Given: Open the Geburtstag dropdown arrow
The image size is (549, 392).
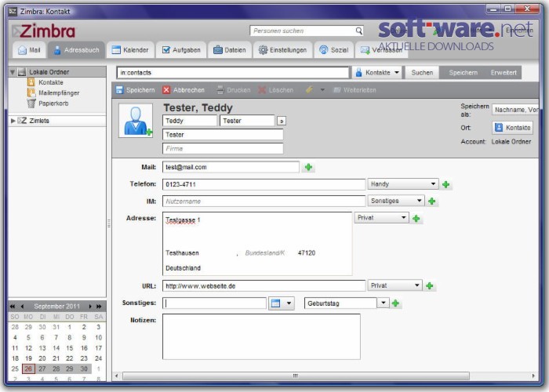Looking at the screenshot, I should 384,303.
